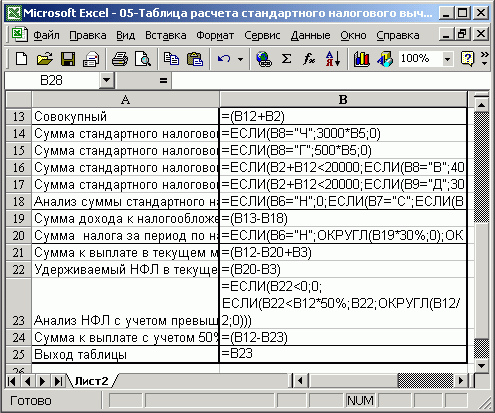Select the cell labeled Совокупный

[x=125, y=116]
